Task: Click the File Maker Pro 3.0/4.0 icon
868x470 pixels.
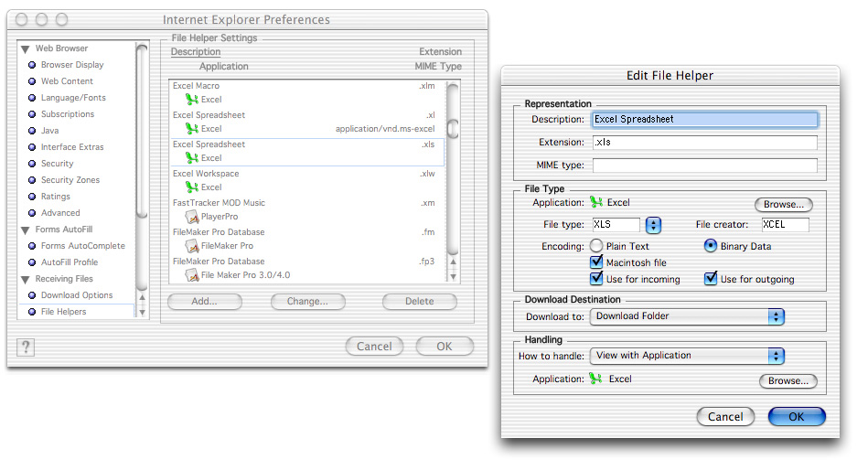Action: 191,274
